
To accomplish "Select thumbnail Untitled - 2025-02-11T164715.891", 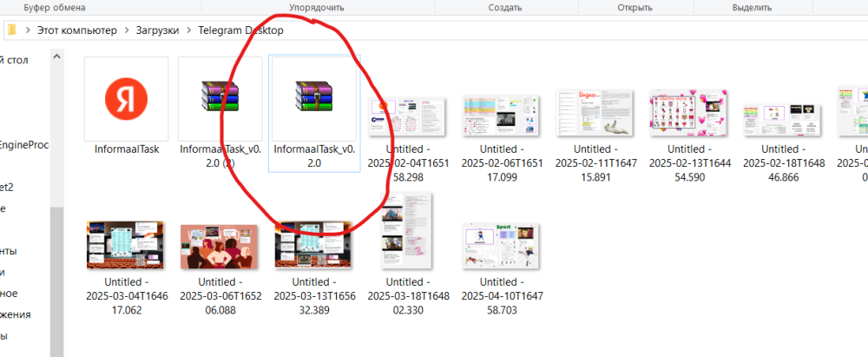I will 595,113.
